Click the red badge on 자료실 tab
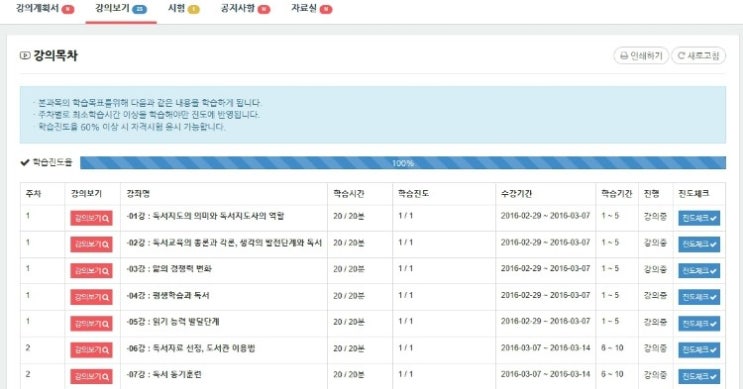Viewport: 743px width, 389px height. 326,9
